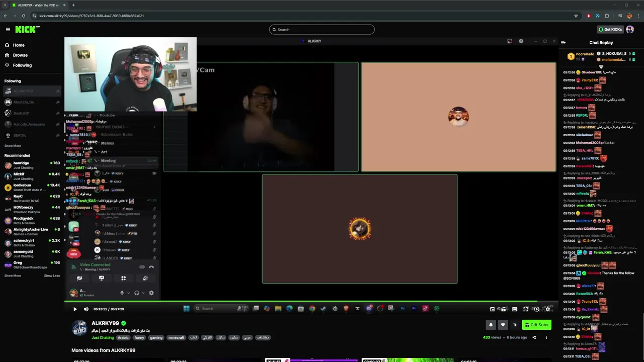Open Prodigyddk channel in Recommended
644x362 pixels.
click(32, 221)
